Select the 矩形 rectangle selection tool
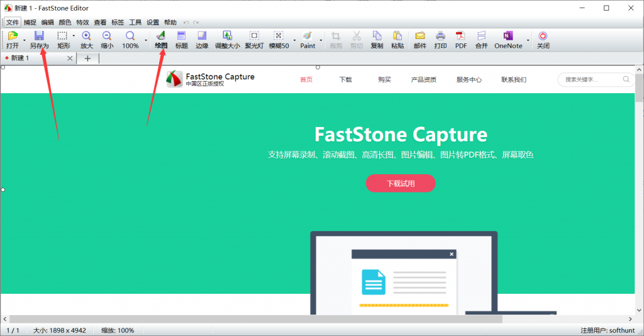 (x=64, y=40)
